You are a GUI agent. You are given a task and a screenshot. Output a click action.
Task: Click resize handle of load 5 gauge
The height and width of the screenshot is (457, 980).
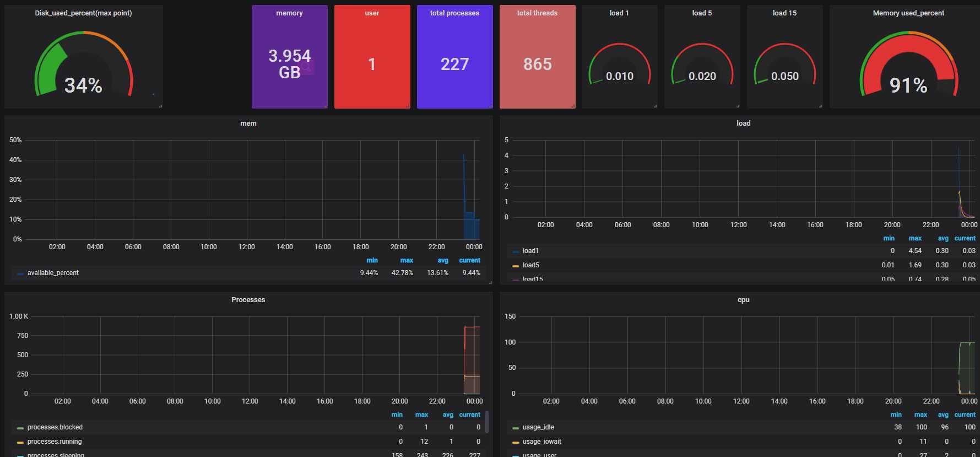click(738, 106)
